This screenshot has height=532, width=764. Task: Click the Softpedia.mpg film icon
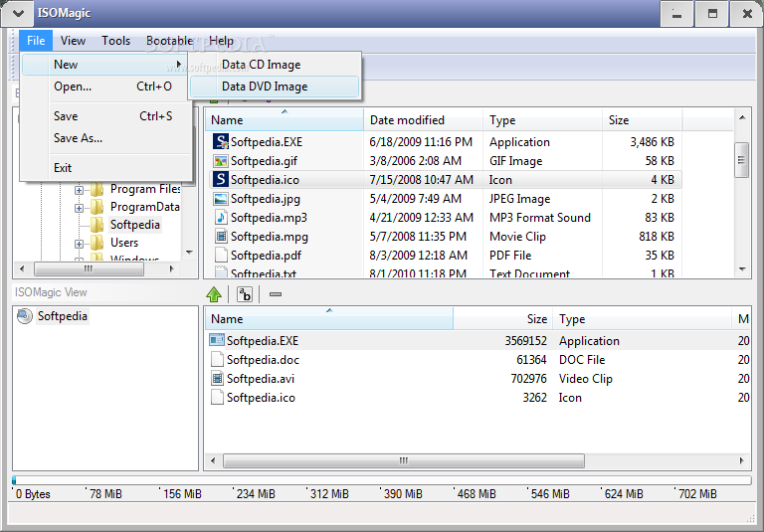pyautogui.click(x=221, y=237)
